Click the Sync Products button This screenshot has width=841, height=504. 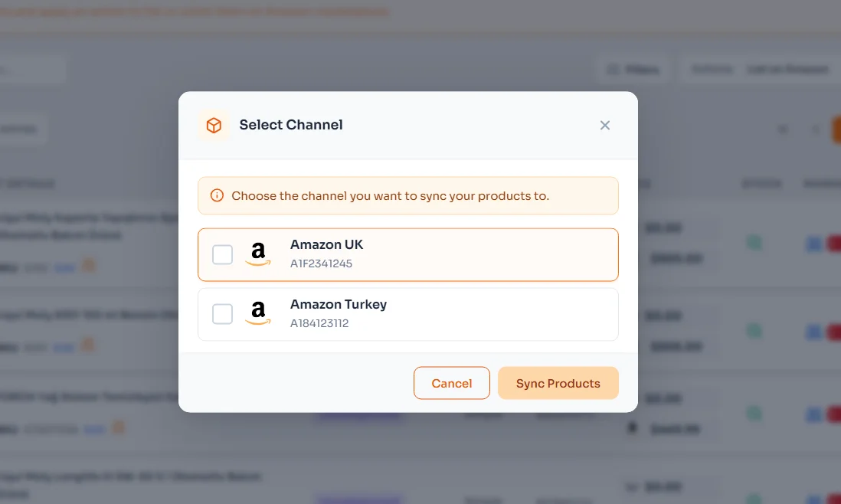pyautogui.click(x=558, y=383)
